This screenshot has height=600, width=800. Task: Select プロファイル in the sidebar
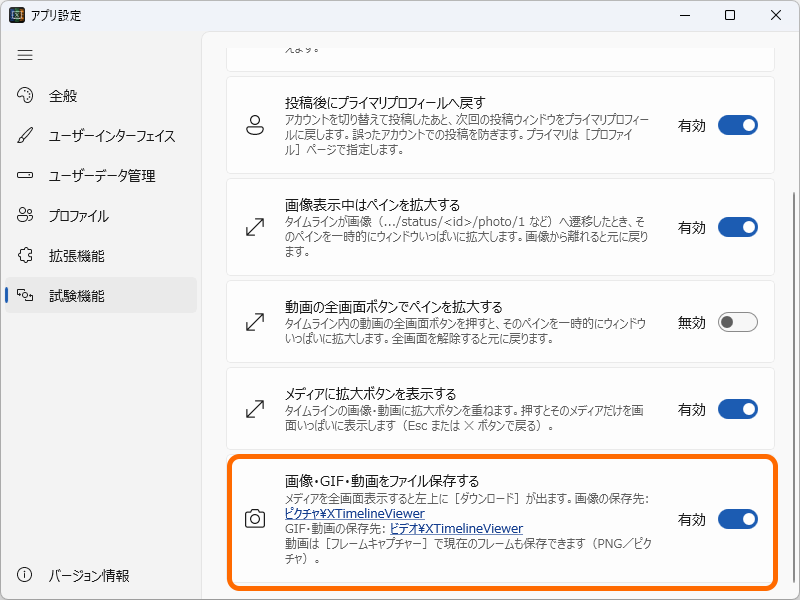(x=101, y=215)
